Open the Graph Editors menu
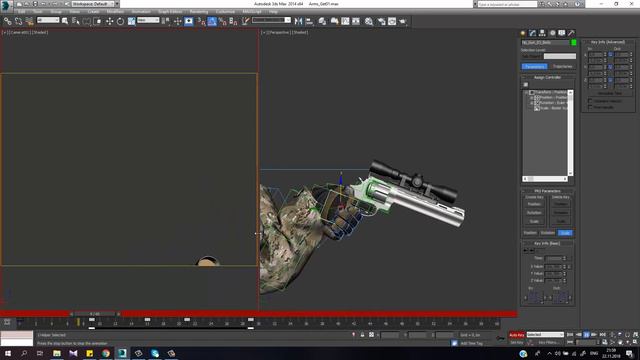This screenshot has height=360, width=640. pyautogui.click(x=170, y=12)
